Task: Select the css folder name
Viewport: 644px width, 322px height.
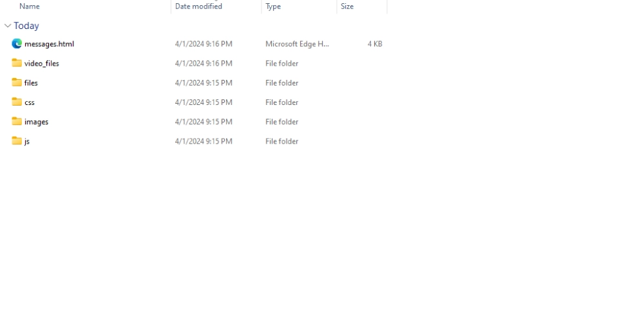Action: click(x=30, y=102)
